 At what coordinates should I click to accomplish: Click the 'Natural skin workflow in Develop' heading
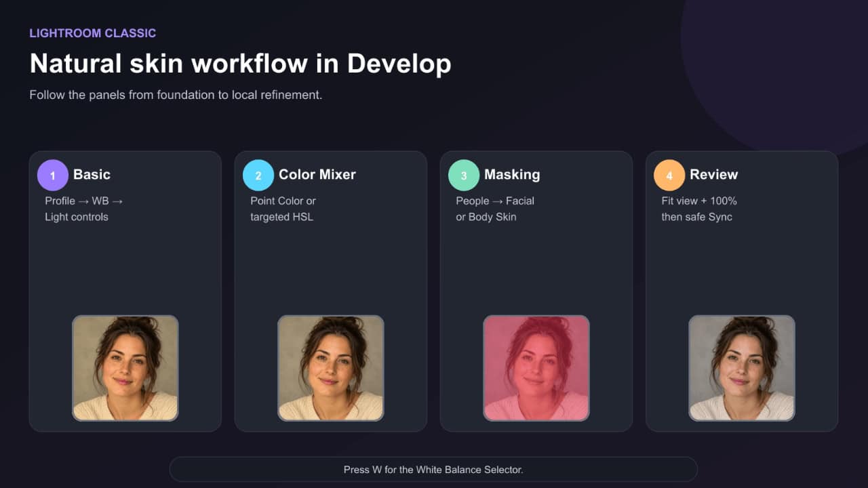pos(240,64)
